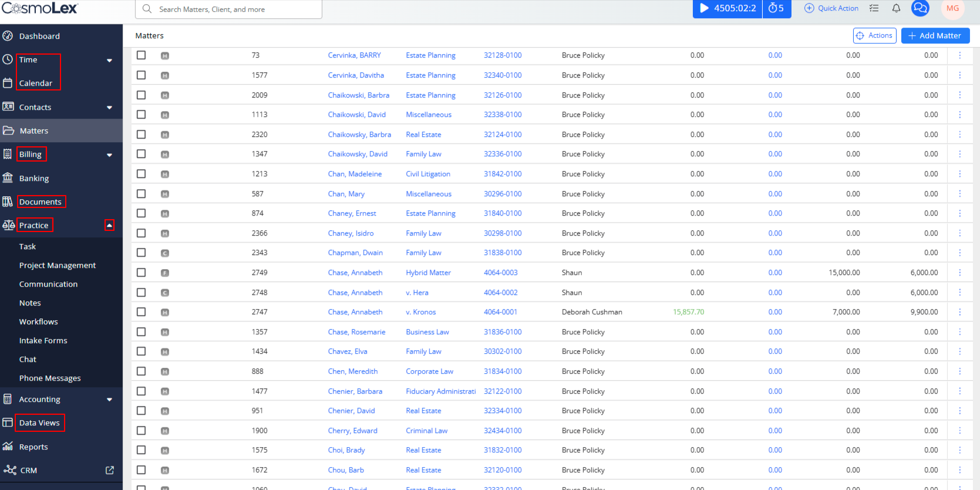Image resolution: width=980 pixels, height=490 pixels.
Task: Open row menu for Chou, Barb
Action: [x=960, y=470]
